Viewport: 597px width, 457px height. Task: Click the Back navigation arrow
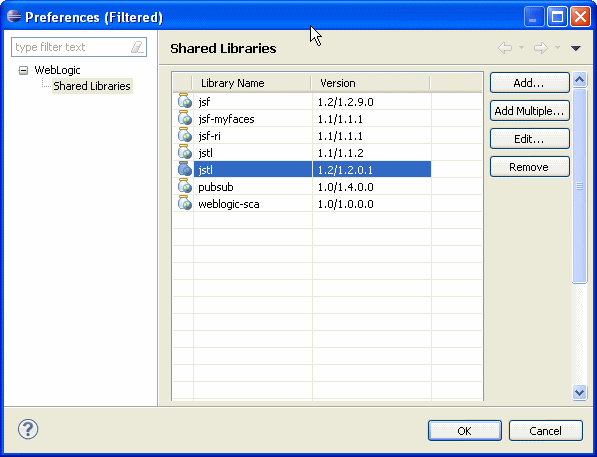(505, 48)
